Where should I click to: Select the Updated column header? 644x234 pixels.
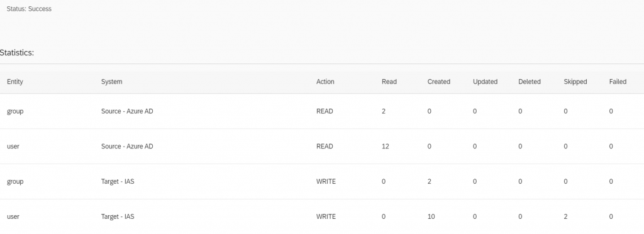(485, 82)
